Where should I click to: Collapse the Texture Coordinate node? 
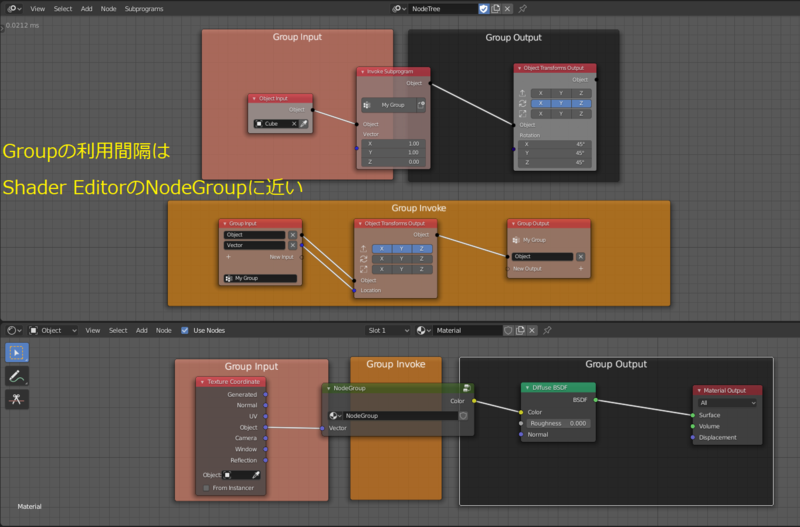(203, 382)
